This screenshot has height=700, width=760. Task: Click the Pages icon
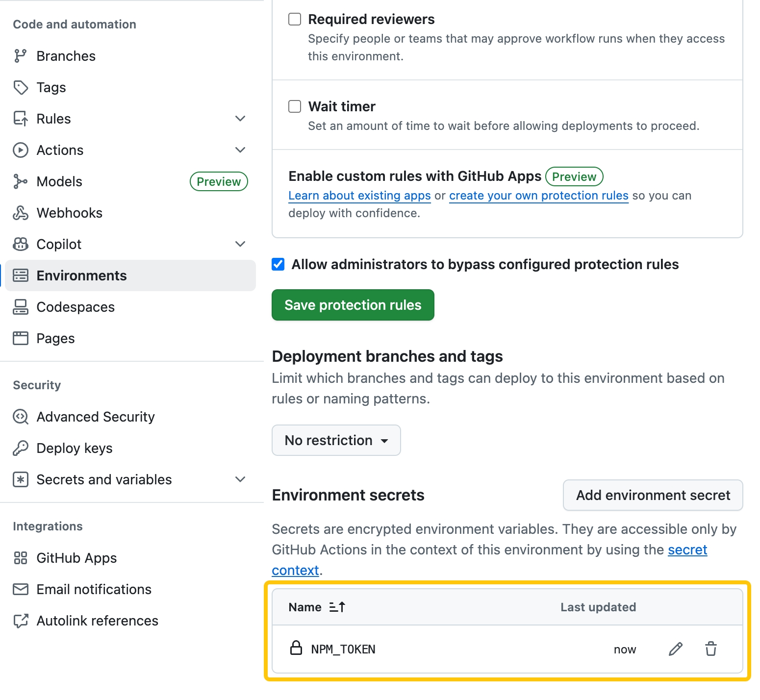pos(21,338)
